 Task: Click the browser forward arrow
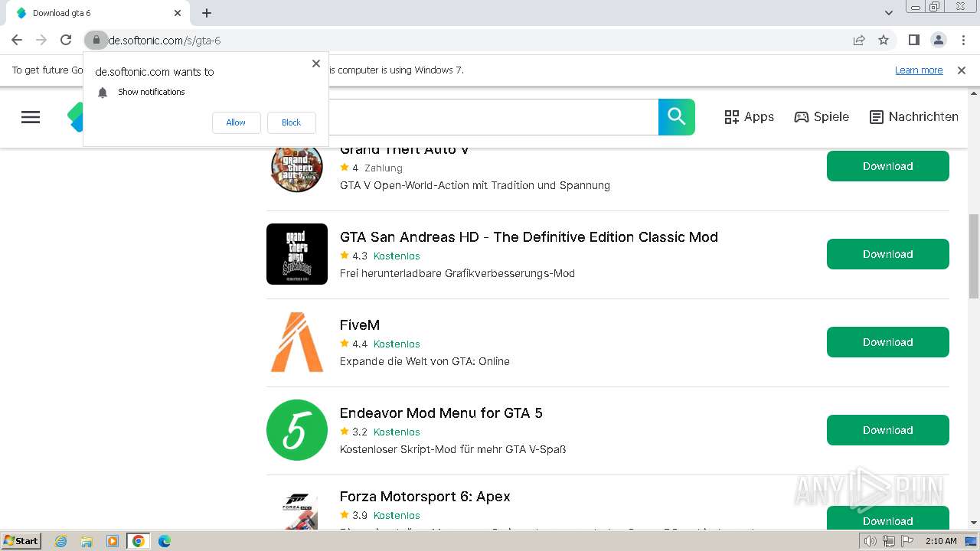click(x=41, y=40)
